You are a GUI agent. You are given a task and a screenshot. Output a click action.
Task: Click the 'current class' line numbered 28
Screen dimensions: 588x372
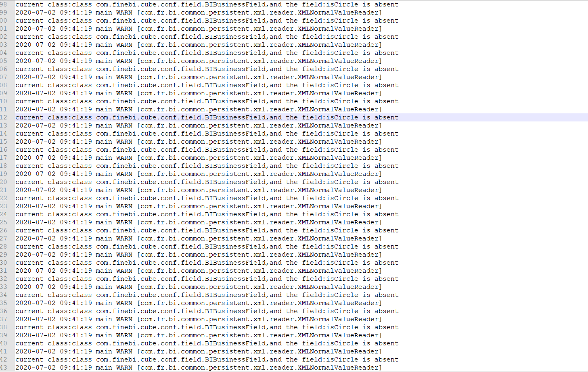tap(207, 247)
